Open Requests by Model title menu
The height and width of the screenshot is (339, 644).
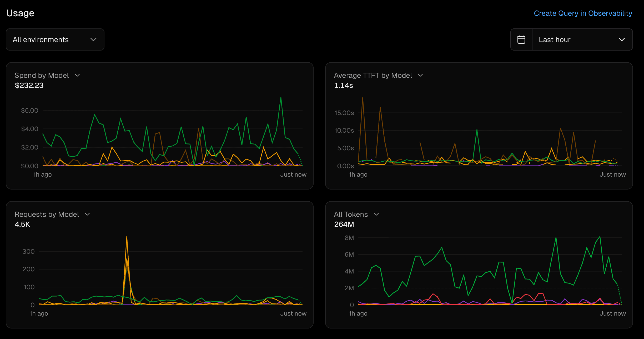pos(47,215)
